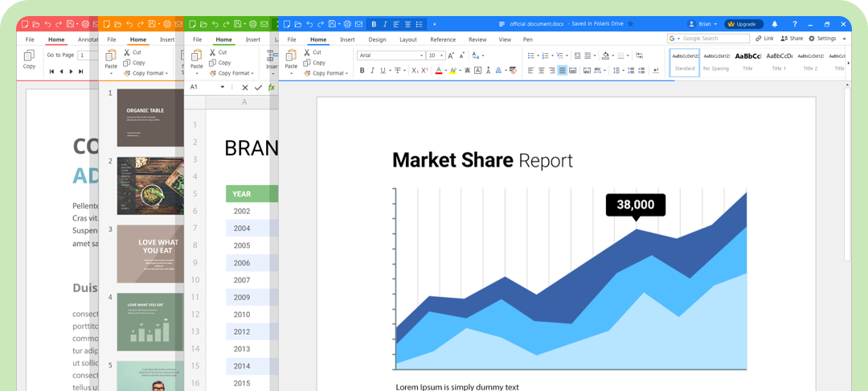
Task: Shrink font size with the smaller A icon
Action: (x=461, y=56)
